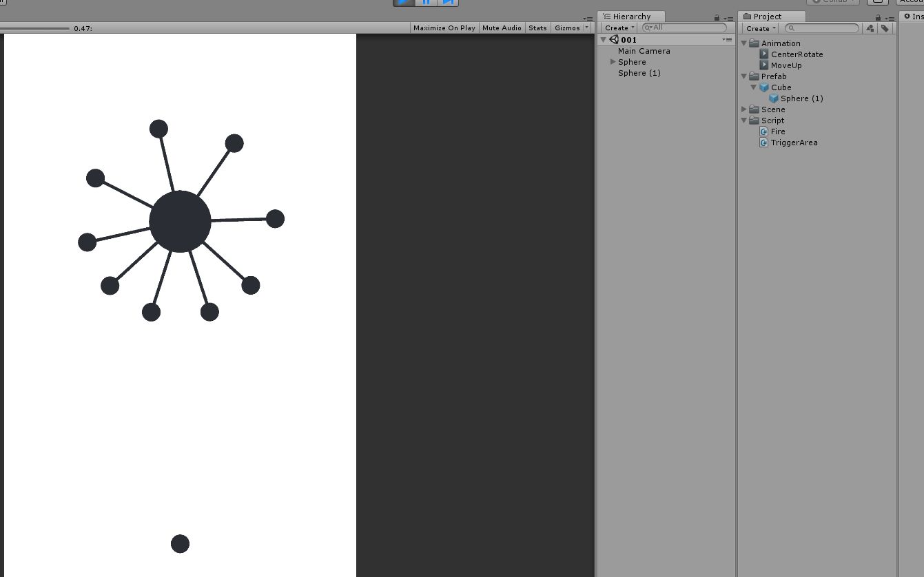Select Main Camera in Hierarchy
This screenshot has width=924, height=577.
click(644, 51)
